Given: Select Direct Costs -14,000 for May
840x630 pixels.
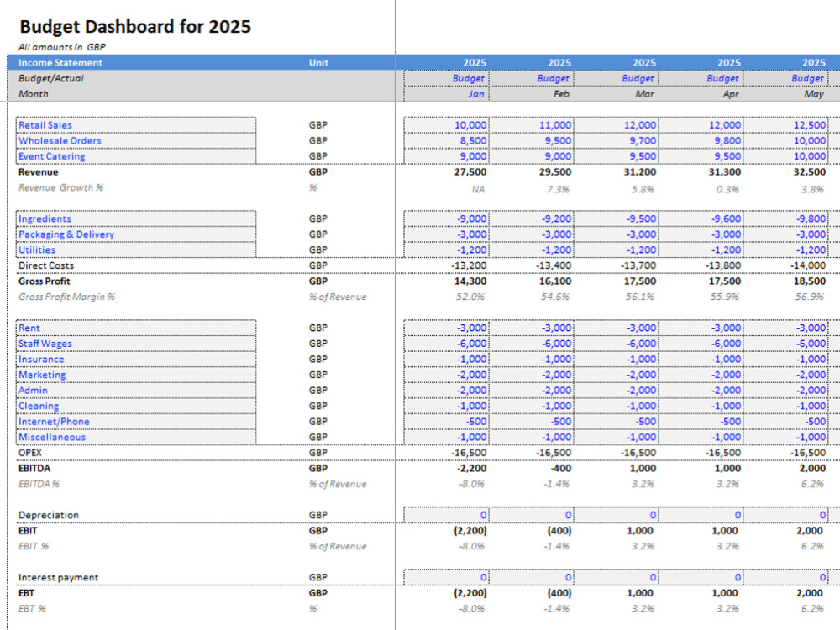Looking at the screenshot, I should pos(808,265).
